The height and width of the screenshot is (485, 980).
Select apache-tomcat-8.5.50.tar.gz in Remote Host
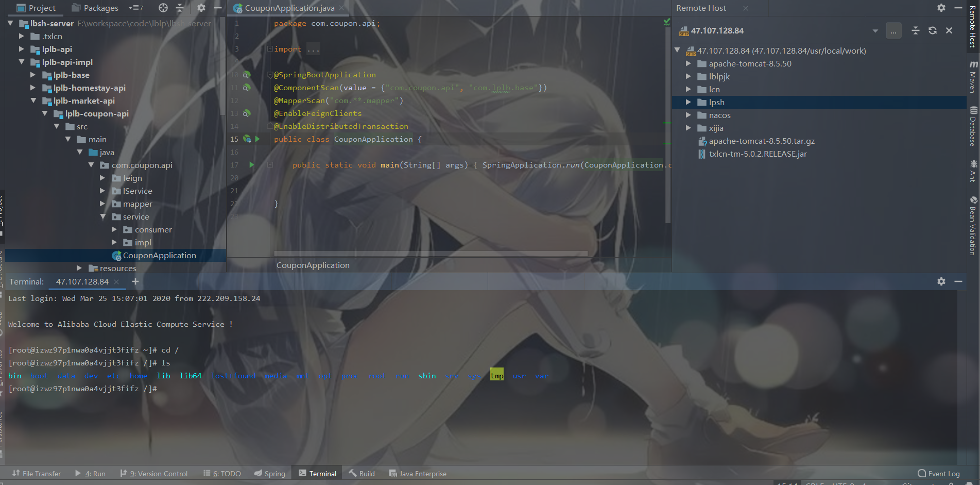point(761,141)
